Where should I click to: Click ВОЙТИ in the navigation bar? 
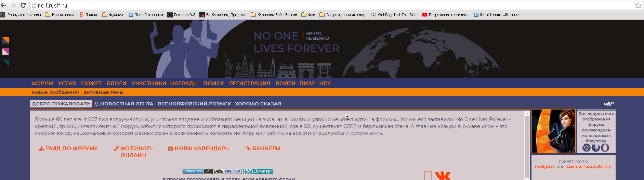[x=286, y=83]
